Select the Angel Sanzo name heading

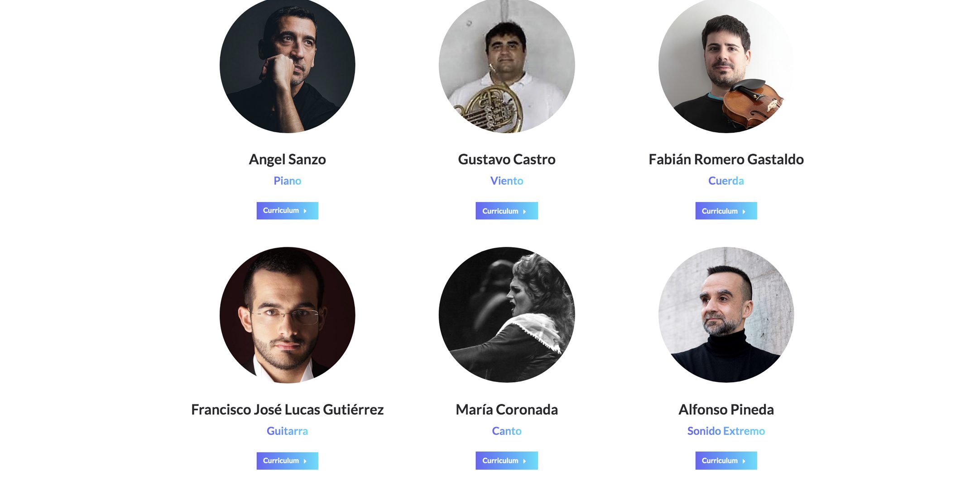coord(287,159)
